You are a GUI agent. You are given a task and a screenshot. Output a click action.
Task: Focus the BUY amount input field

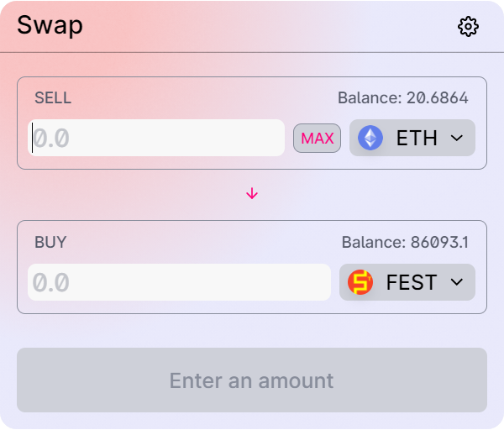coord(179,282)
